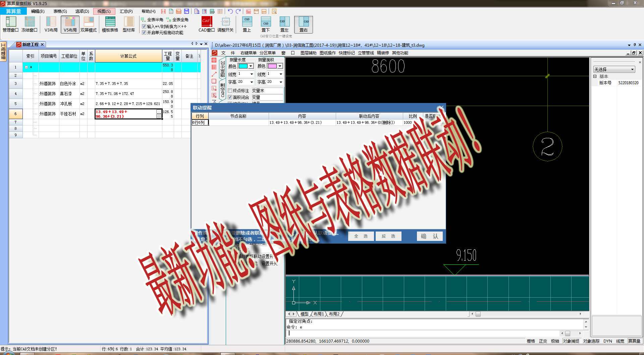This screenshot has width=644, height=355.
Task: Toggle 对象捕捉 object snap
Action: pos(571,341)
